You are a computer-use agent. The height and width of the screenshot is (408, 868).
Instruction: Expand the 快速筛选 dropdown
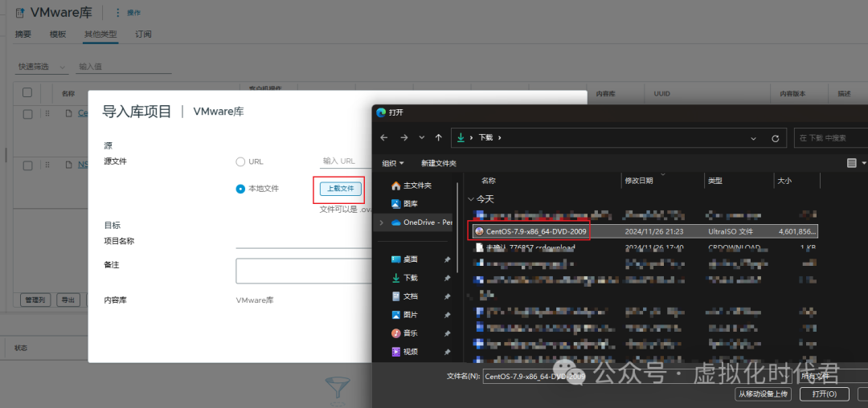pos(42,67)
